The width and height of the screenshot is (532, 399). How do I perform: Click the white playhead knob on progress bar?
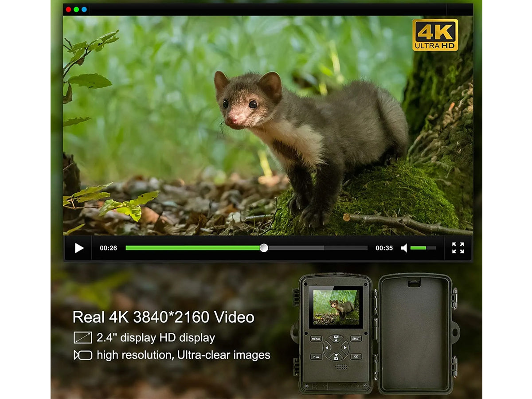point(264,248)
